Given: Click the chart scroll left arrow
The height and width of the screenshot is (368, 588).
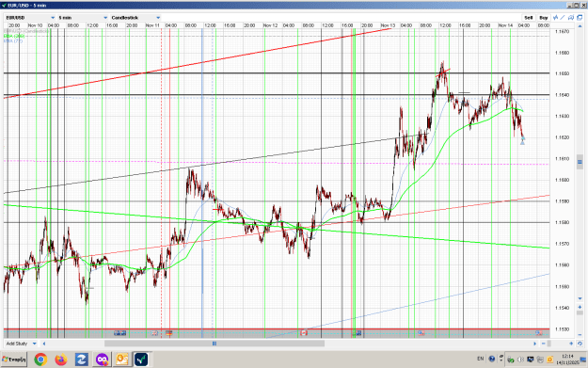Looking at the screenshot, I should pos(44,344).
